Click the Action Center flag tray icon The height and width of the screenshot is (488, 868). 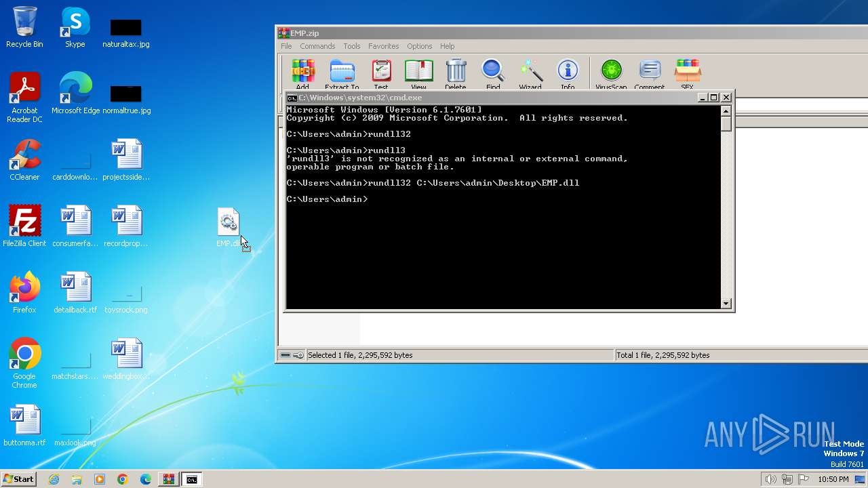pyautogui.click(x=804, y=479)
